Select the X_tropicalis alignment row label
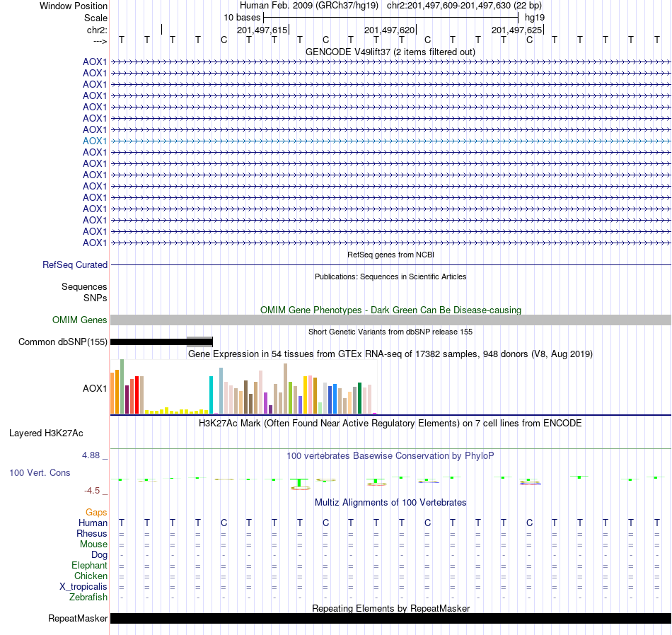Viewport: 672px width, 635px height. pos(83,587)
